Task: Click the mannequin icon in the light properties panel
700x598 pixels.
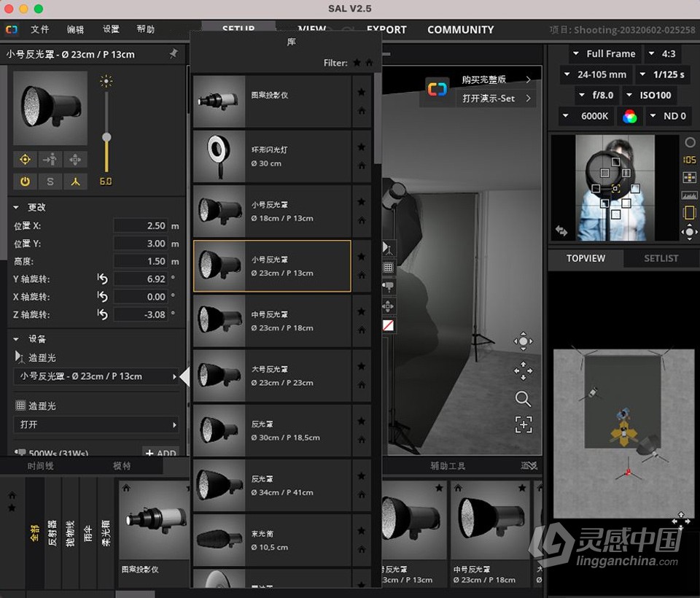Action: tap(76, 181)
